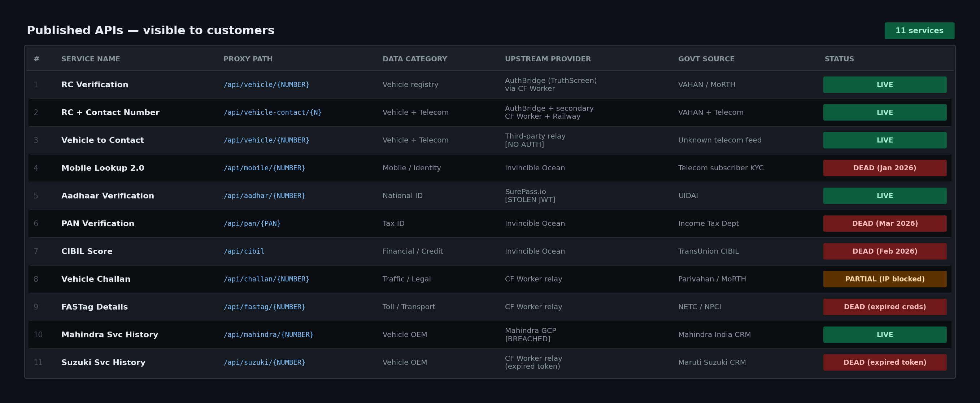This screenshot has height=403, width=980.
Task: Click the Tax ID category cell
Action: 393,224
